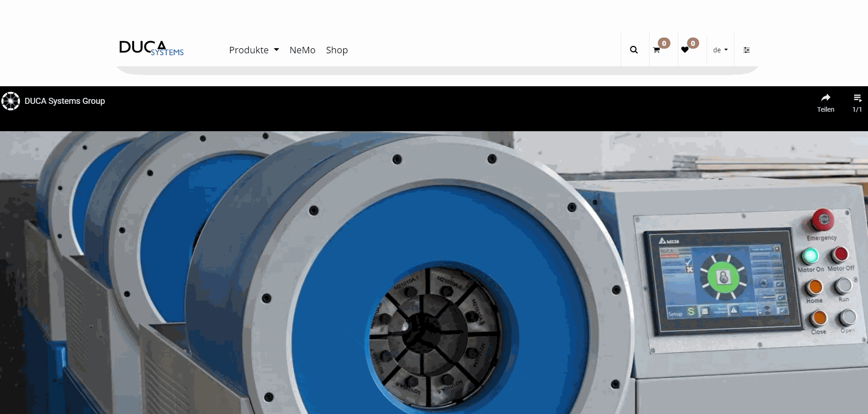The height and width of the screenshot is (414, 868).
Task: Expand the de language selector
Action: (720, 50)
